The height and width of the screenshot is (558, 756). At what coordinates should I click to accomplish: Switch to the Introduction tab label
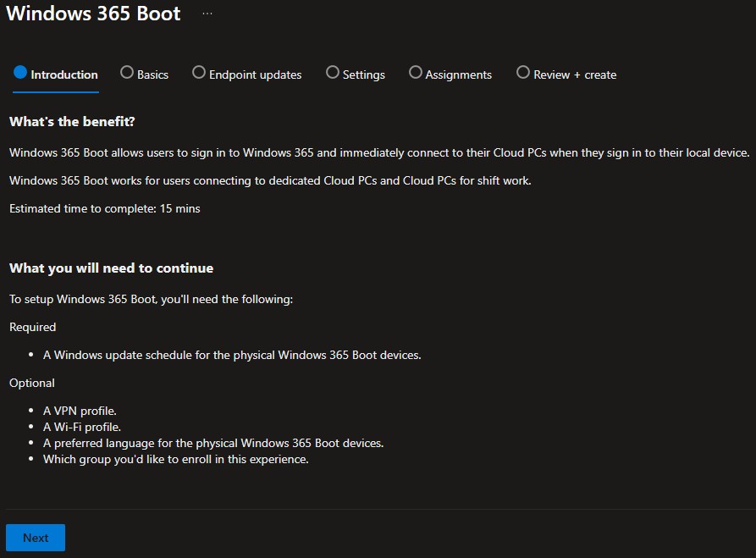point(64,75)
